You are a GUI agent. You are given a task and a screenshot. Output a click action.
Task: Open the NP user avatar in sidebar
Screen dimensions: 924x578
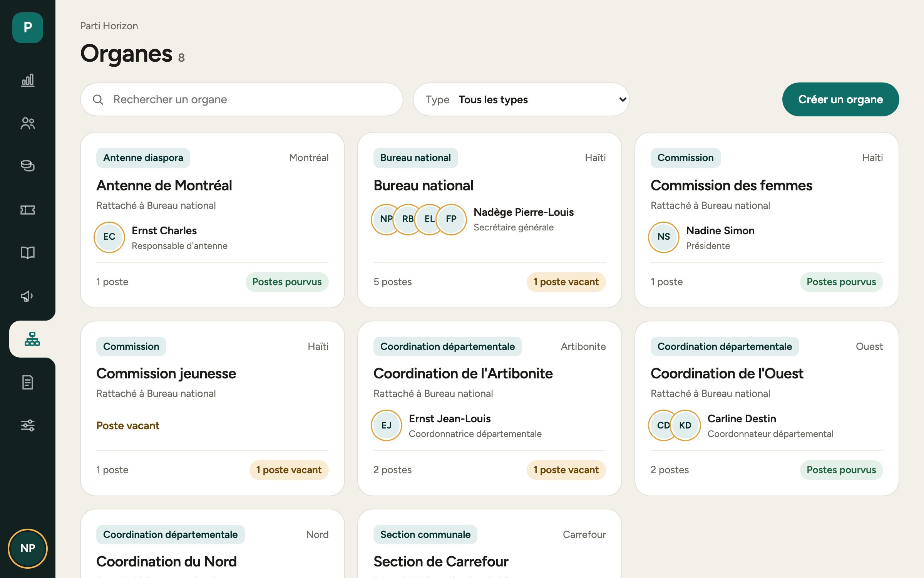[x=28, y=548]
